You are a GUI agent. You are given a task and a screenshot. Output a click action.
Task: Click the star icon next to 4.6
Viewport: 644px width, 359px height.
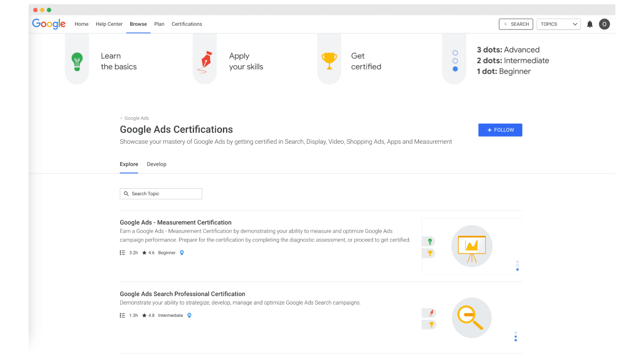point(144,253)
